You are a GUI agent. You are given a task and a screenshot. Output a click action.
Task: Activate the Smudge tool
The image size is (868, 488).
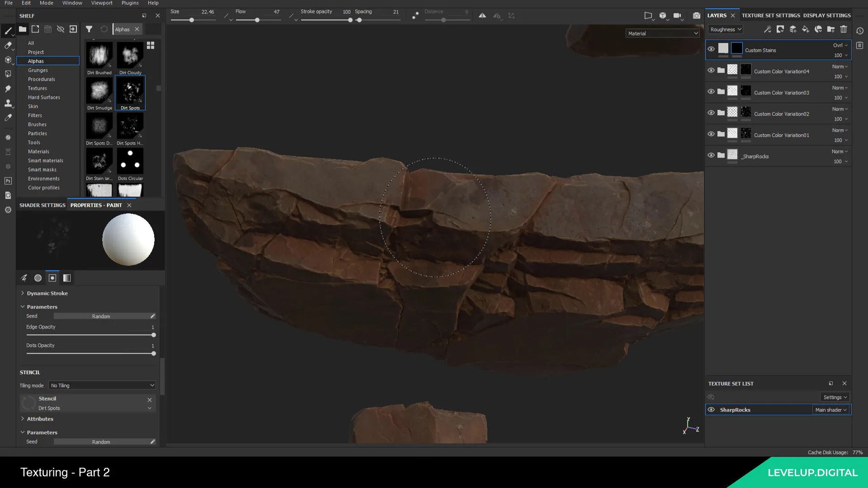click(x=8, y=89)
